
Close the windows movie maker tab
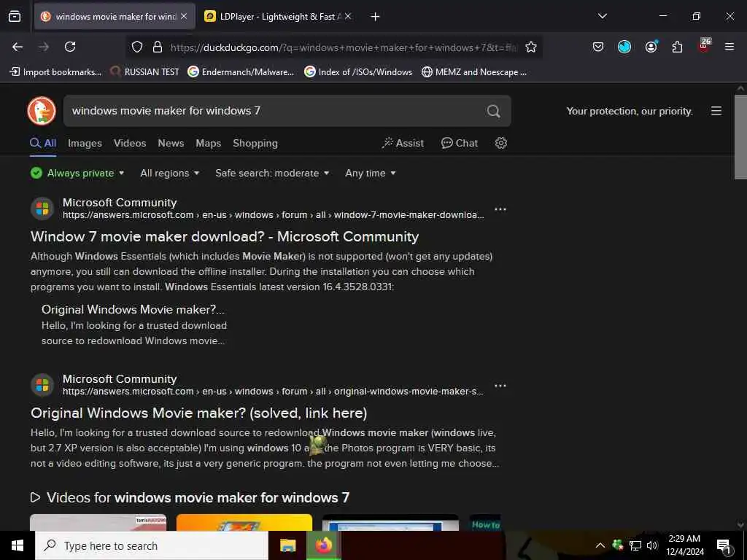(184, 16)
